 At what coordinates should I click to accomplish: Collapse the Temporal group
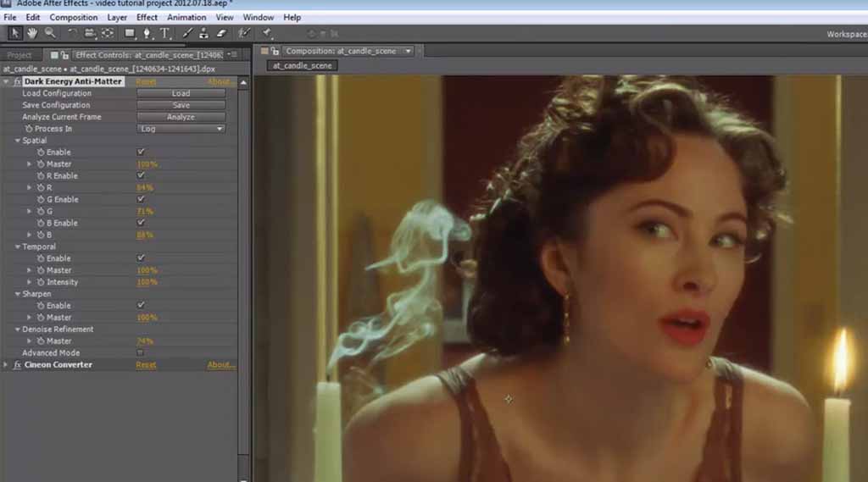(x=17, y=247)
